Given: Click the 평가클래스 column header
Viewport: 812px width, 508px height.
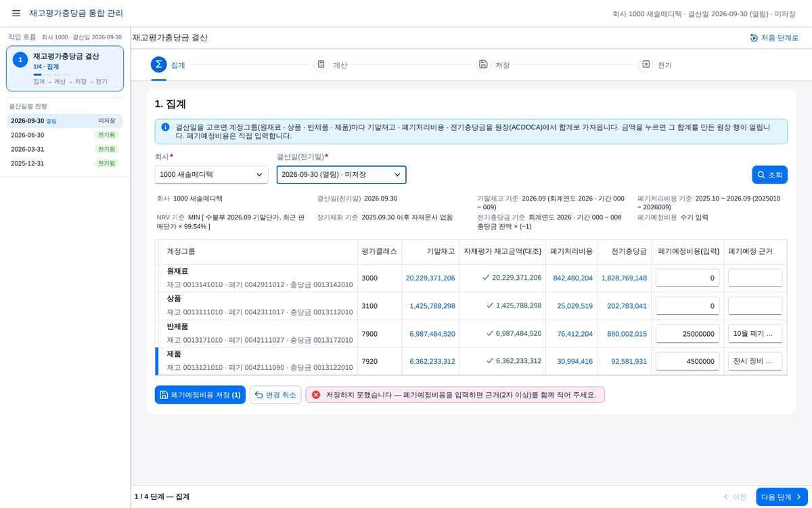Looking at the screenshot, I should pos(380,251).
